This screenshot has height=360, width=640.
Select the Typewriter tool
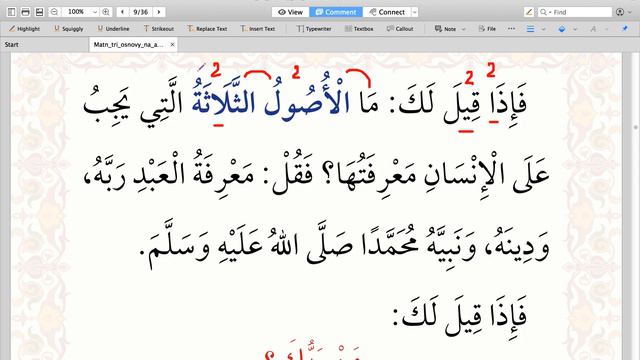[x=314, y=29]
